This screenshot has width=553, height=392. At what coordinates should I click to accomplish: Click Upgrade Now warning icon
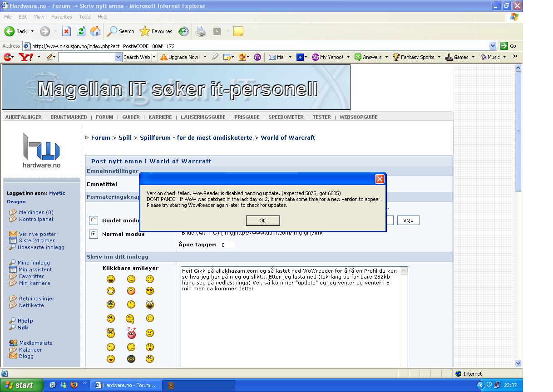click(164, 57)
